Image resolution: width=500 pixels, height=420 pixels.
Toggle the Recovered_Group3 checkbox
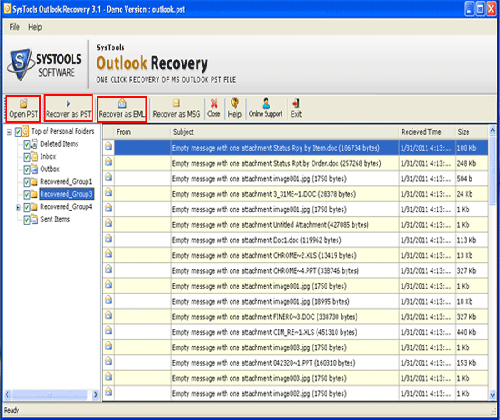tap(27, 195)
